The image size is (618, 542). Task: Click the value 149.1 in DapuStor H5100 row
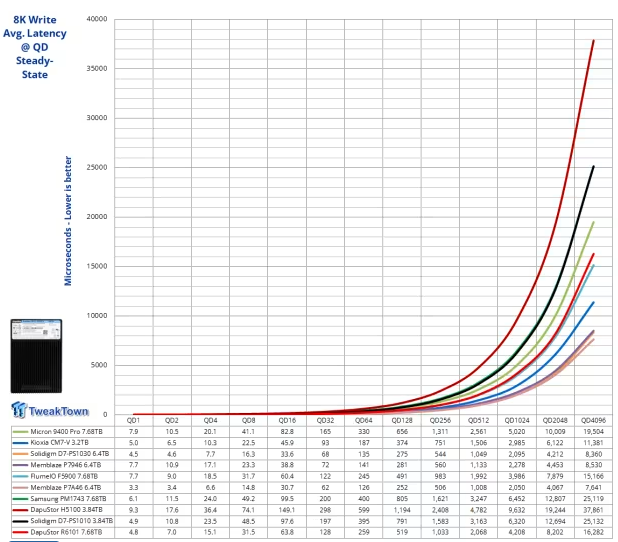(287, 510)
